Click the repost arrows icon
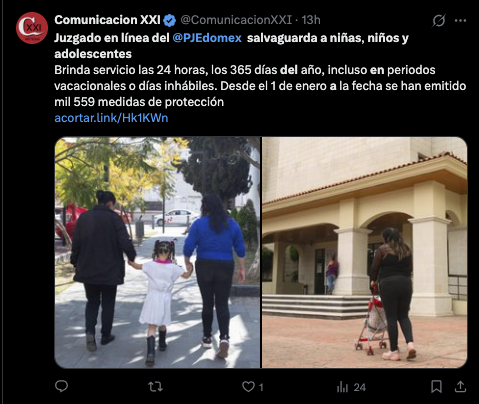The width and height of the screenshot is (479, 404). [155, 387]
